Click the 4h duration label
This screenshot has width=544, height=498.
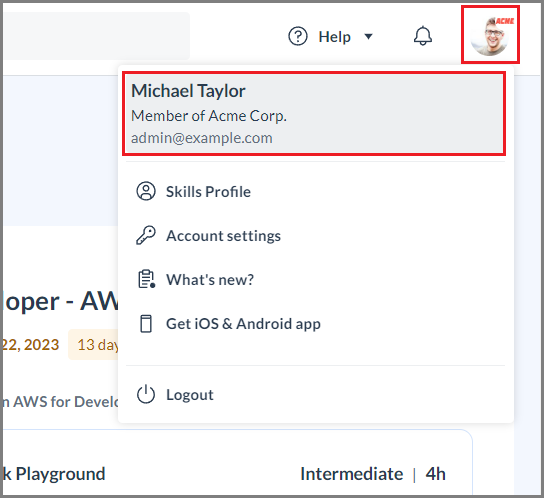click(435, 474)
